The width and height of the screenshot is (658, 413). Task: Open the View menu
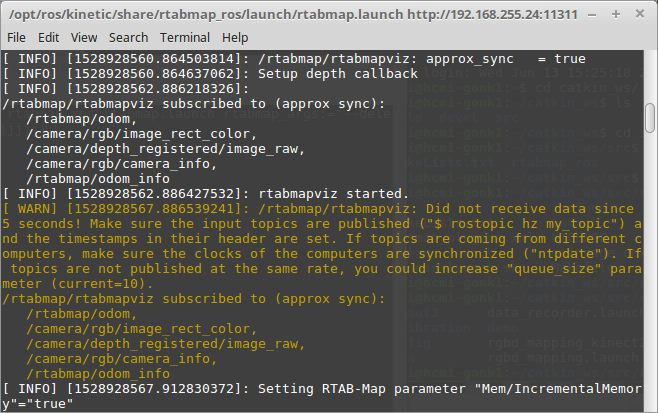coord(82,37)
